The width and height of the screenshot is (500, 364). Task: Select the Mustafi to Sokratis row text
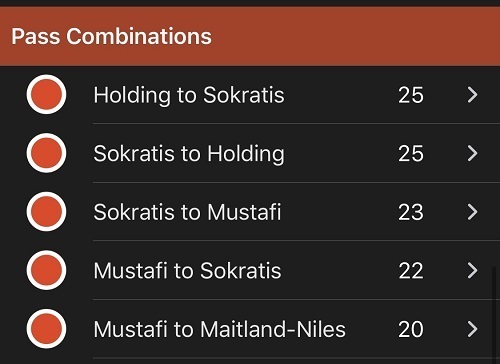187,270
